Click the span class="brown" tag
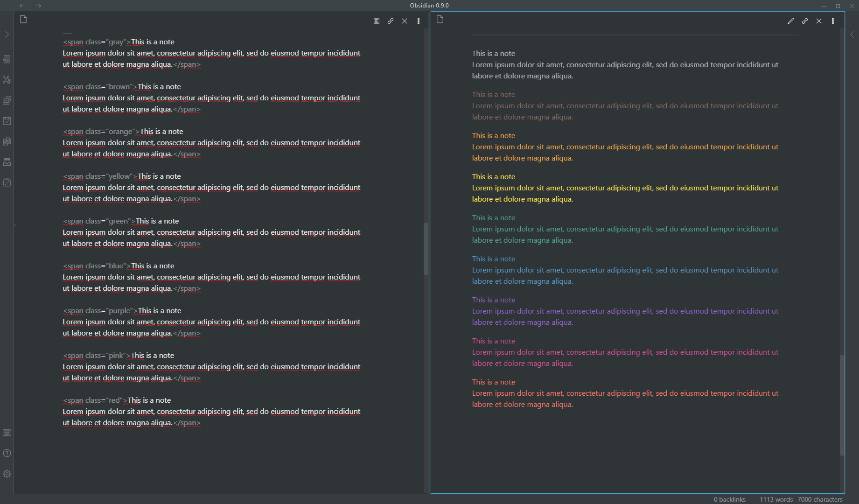 click(x=100, y=87)
